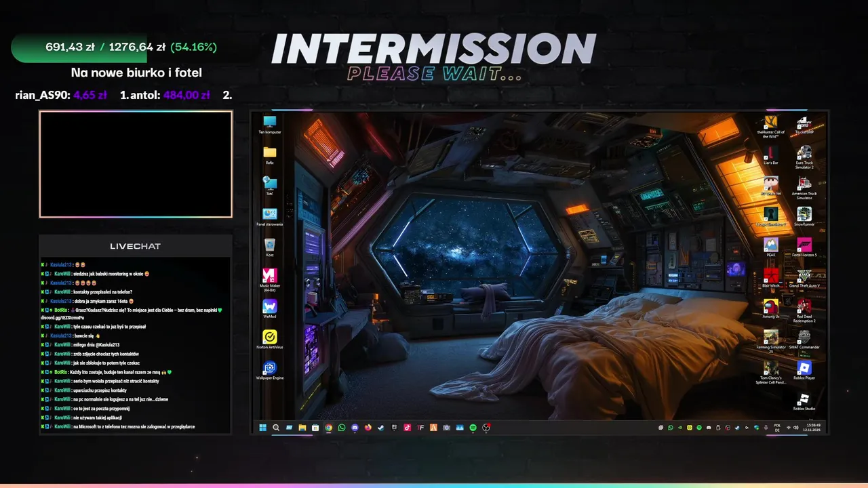The image size is (868, 488).
Task: Launch Wallpaper Engine shortcut
Action: pyautogui.click(x=270, y=370)
